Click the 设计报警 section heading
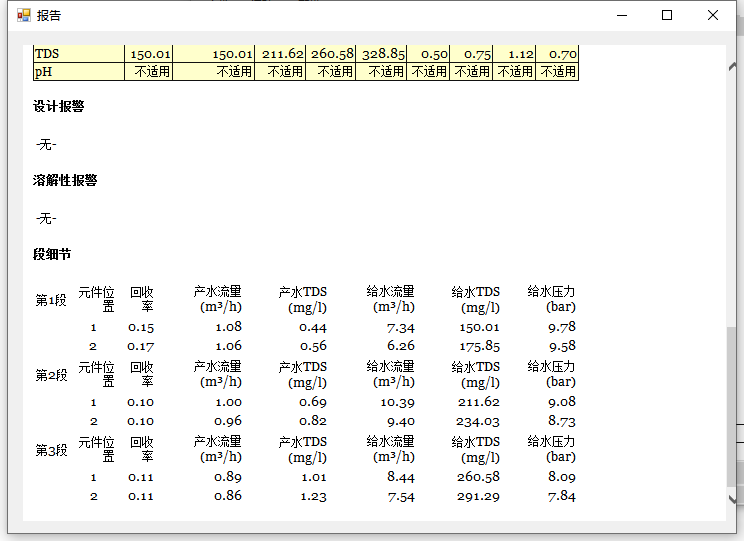The height and width of the screenshot is (541, 744). pyautogui.click(x=58, y=107)
